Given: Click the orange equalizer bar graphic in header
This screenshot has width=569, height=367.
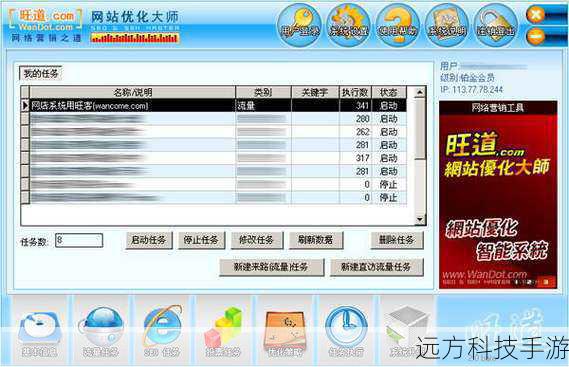Looking at the screenshot, I should coord(135,38).
